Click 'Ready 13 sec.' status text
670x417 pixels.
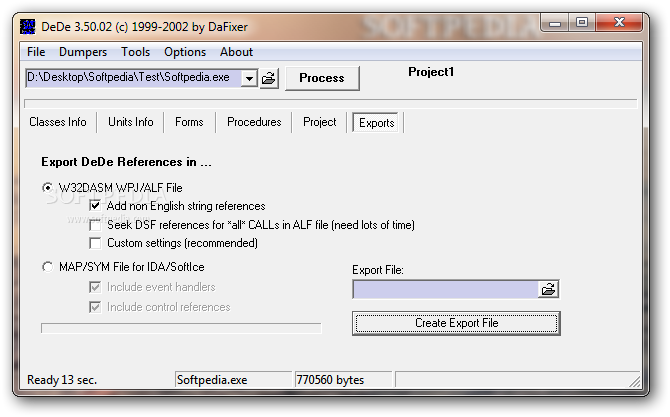coord(62,380)
